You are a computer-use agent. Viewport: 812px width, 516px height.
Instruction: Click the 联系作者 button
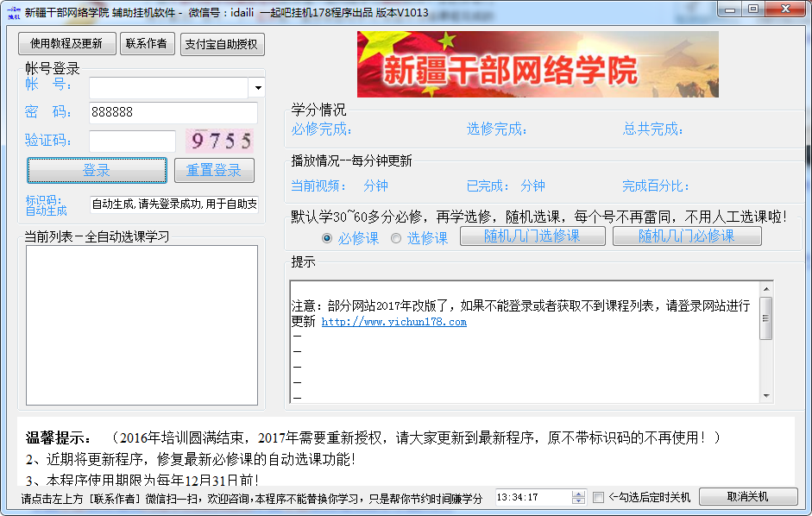click(147, 43)
